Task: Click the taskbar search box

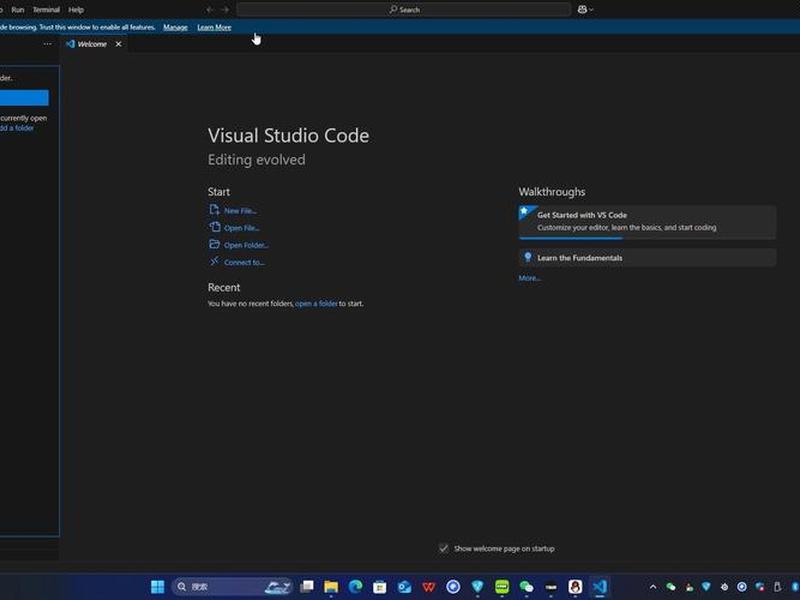Action: [233, 587]
